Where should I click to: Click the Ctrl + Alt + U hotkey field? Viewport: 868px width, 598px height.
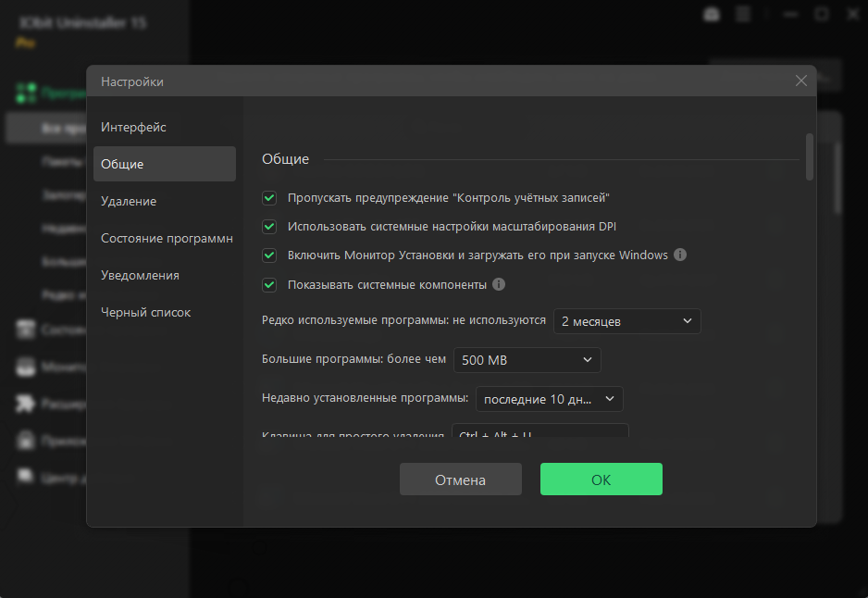[540, 430]
